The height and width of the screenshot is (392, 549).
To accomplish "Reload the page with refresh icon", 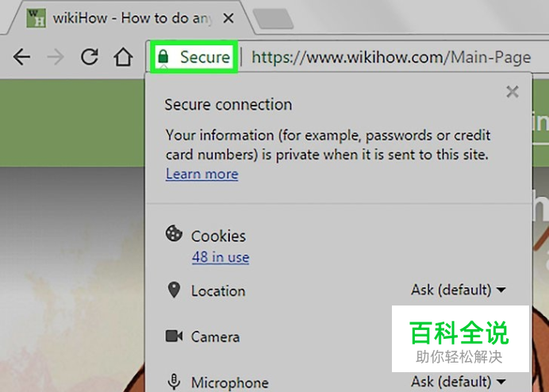I will point(90,57).
